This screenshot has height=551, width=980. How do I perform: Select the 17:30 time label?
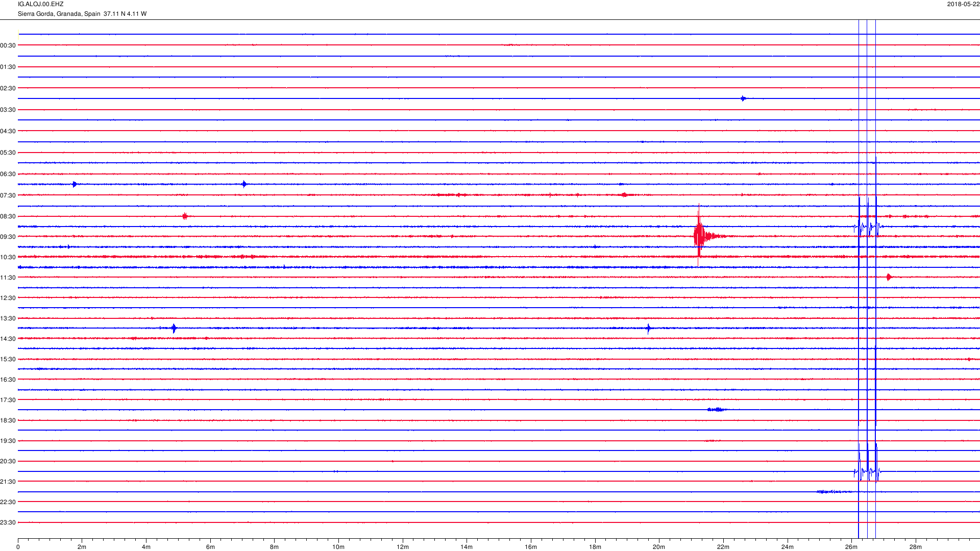[x=8, y=400]
